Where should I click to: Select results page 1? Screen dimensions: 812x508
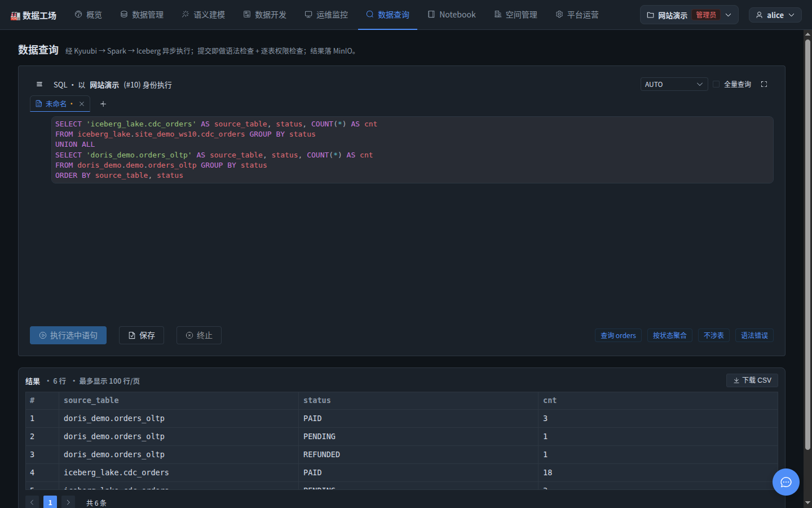click(50, 502)
